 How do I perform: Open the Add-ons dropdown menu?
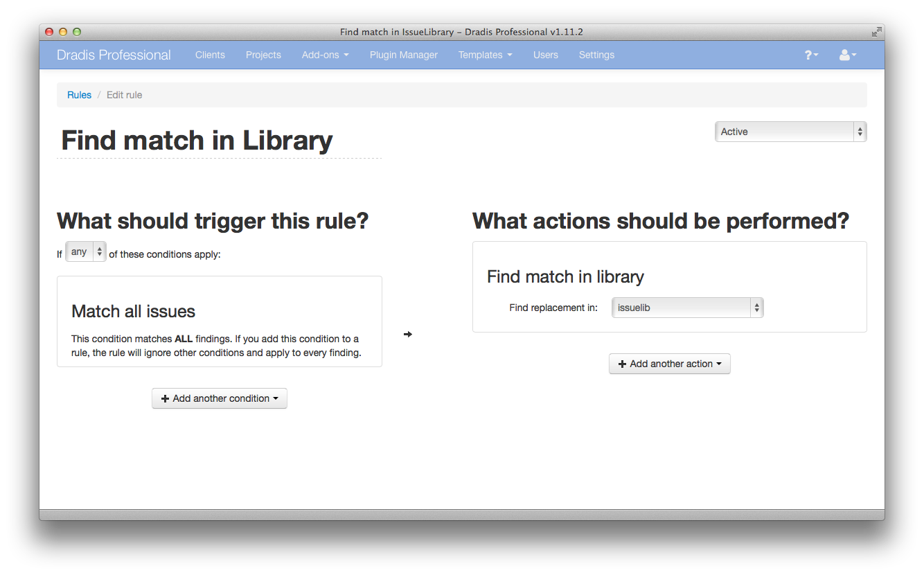pyautogui.click(x=325, y=55)
